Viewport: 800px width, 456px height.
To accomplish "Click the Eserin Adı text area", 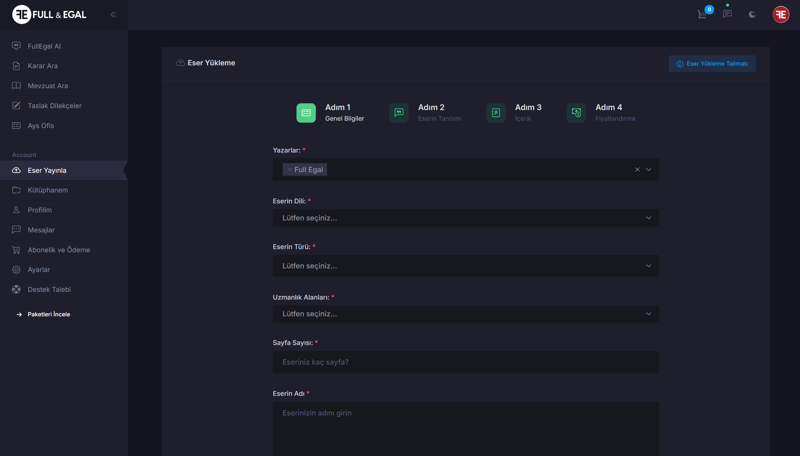I will click(465, 428).
